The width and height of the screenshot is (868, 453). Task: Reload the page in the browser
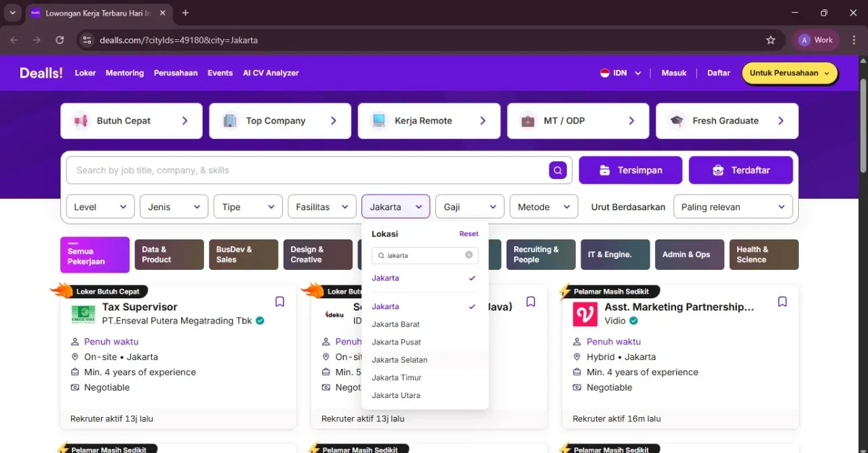(x=60, y=40)
